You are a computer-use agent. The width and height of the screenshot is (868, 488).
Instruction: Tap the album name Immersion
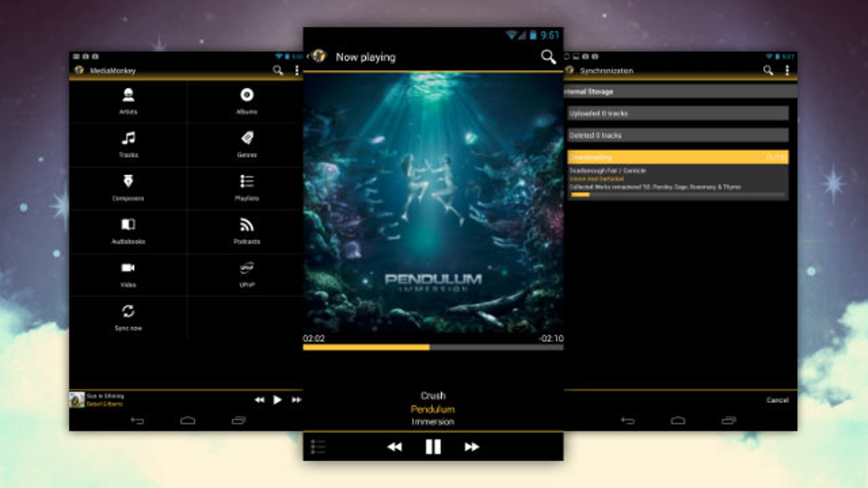click(432, 422)
